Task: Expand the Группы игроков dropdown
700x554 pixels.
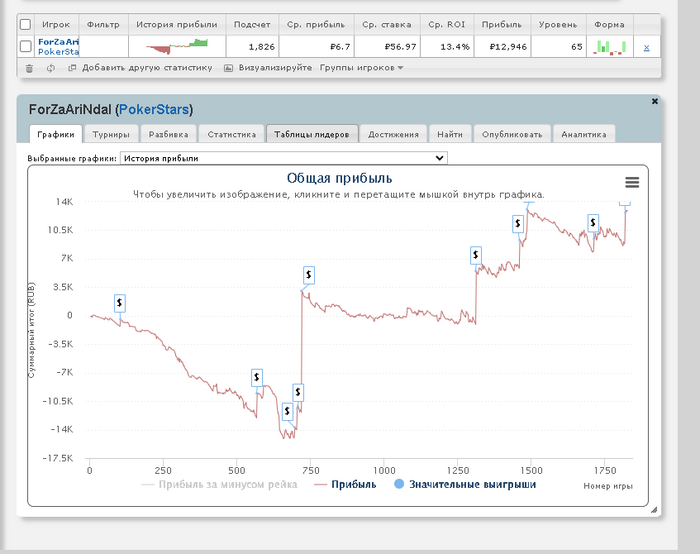Action: (361, 68)
